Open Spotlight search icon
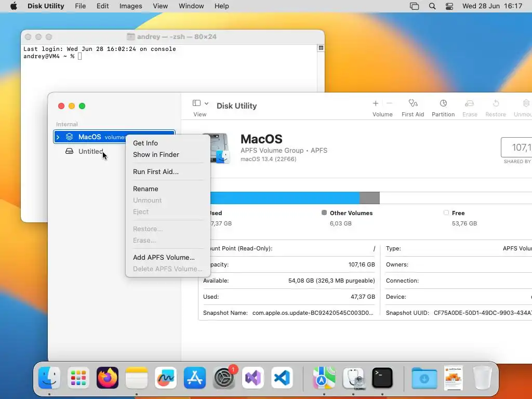Screen dimensions: 532x399 432,6
